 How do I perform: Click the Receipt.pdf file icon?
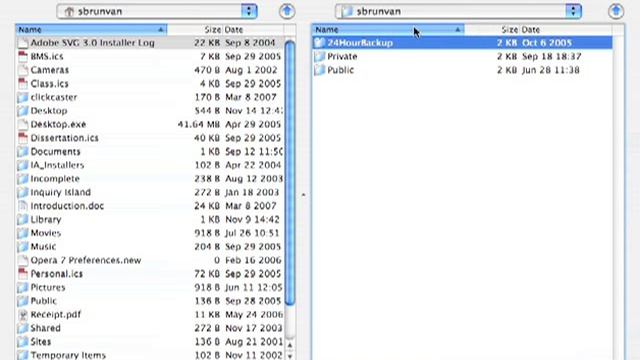pyautogui.click(x=23, y=314)
